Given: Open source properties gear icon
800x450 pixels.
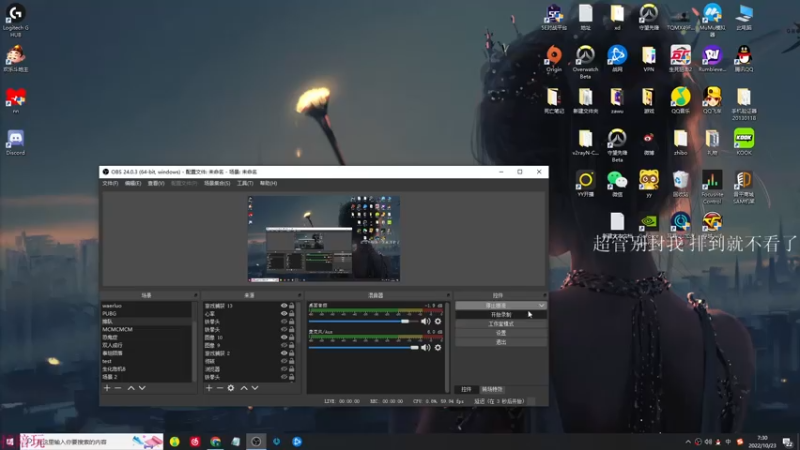Looking at the screenshot, I should pyautogui.click(x=231, y=388).
